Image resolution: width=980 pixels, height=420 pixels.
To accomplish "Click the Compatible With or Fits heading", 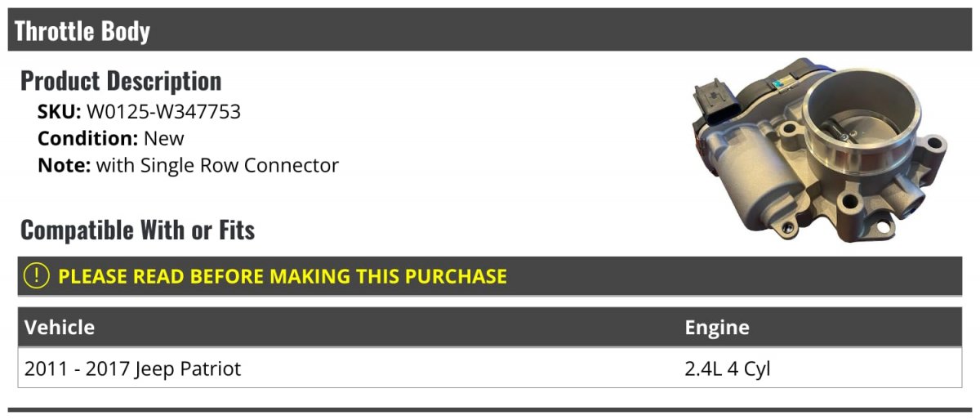I will (x=137, y=230).
